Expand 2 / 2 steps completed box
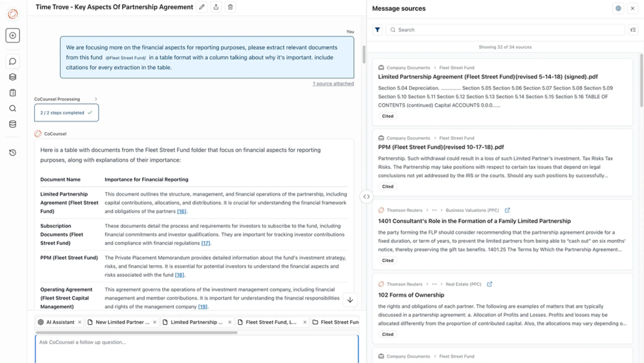Viewport: 644px width, 363px height. tap(66, 113)
